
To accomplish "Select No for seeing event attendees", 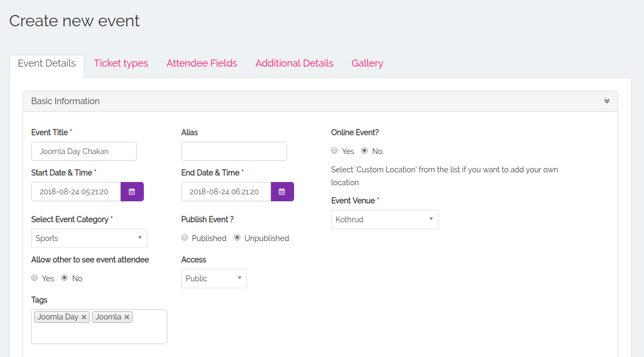I will pyautogui.click(x=65, y=278).
